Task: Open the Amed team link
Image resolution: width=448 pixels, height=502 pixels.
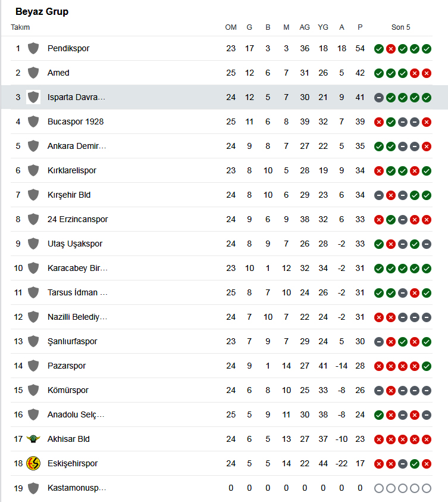Action: click(x=58, y=73)
